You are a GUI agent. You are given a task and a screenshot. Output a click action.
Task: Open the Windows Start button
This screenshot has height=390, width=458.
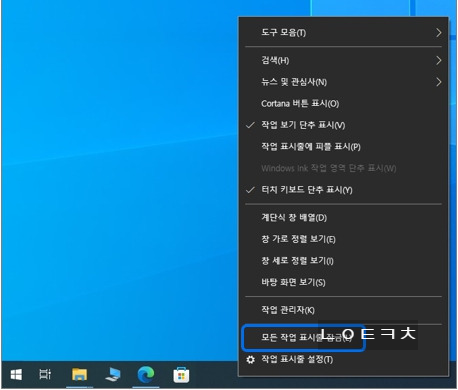[x=16, y=375]
